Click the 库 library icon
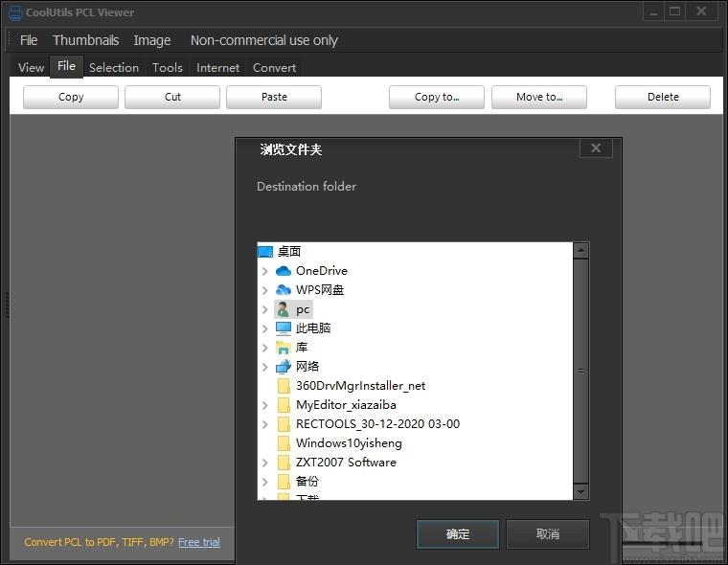728x565 pixels. (x=284, y=348)
